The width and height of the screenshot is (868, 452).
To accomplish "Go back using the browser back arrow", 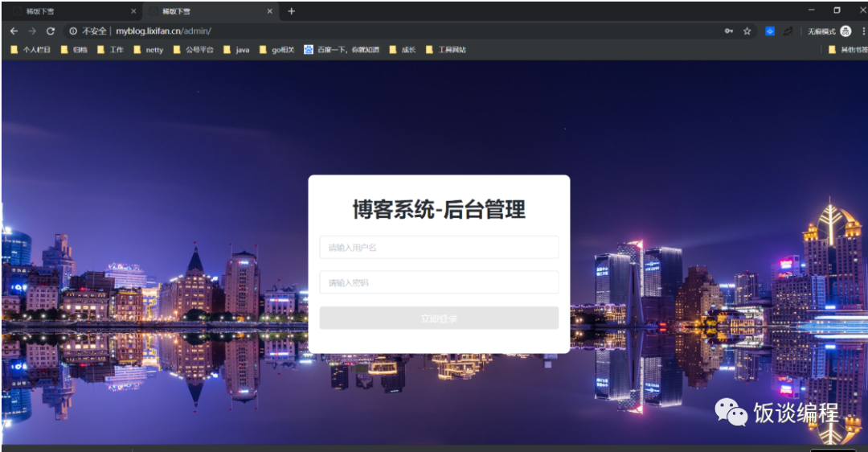I will click(14, 31).
